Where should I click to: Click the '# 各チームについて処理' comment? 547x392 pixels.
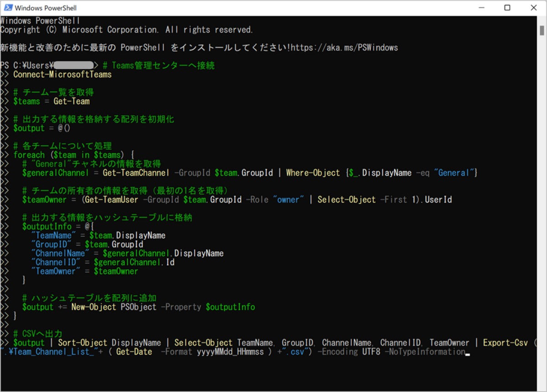click(x=62, y=146)
